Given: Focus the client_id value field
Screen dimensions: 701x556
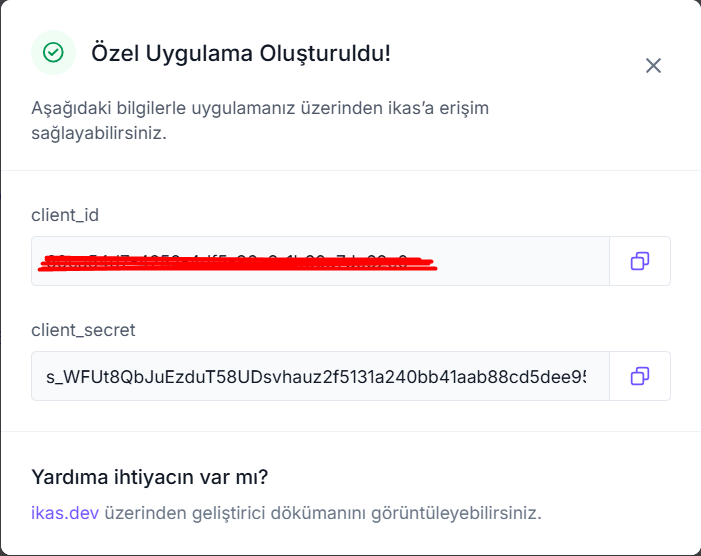Looking at the screenshot, I should click(320, 261).
